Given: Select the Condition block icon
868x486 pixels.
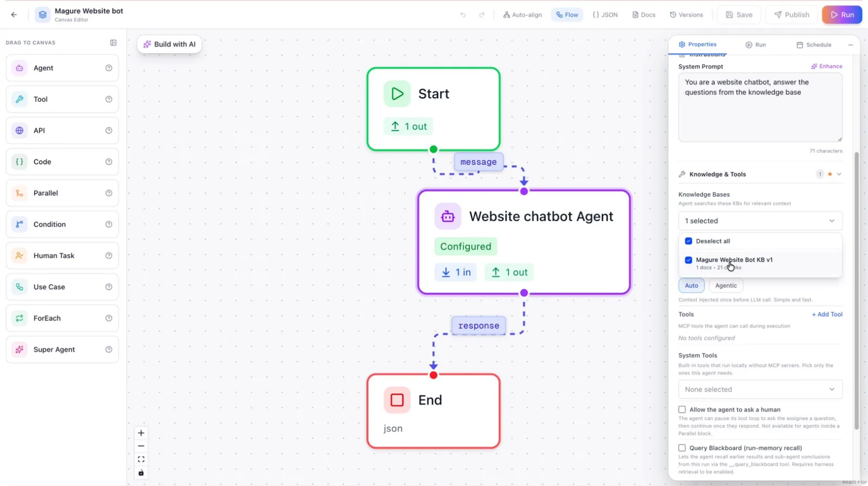Looking at the screenshot, I should coord(20,224).
